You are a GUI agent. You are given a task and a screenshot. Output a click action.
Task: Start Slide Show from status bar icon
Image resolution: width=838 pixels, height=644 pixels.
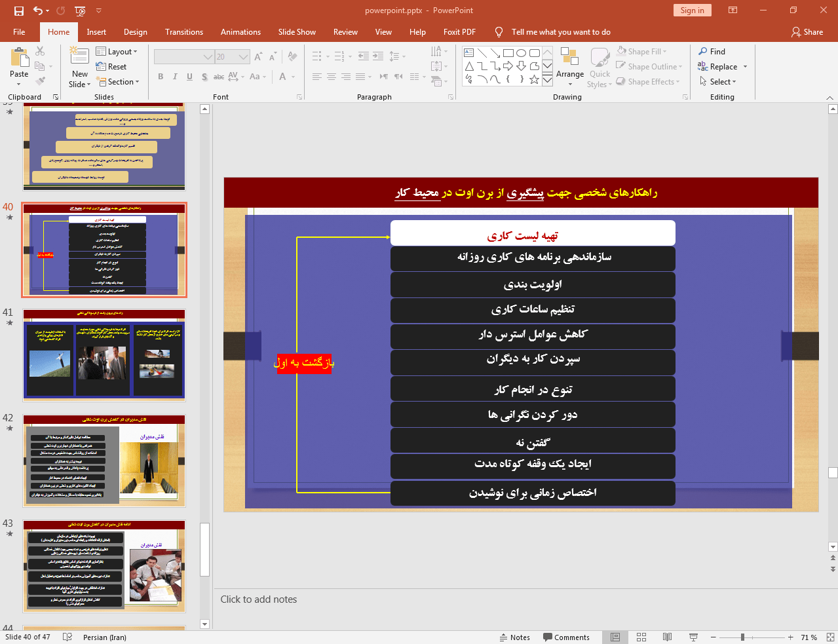[x=693, y=637]
